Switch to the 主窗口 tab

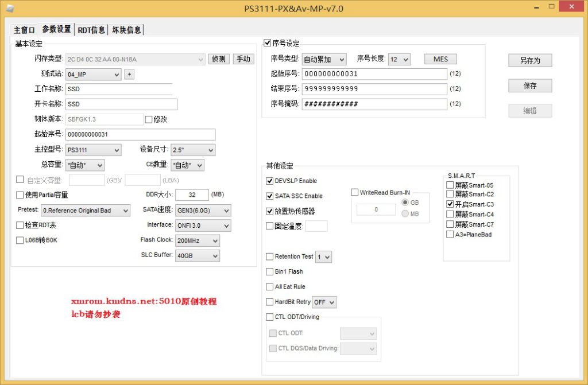coord(24,30)
